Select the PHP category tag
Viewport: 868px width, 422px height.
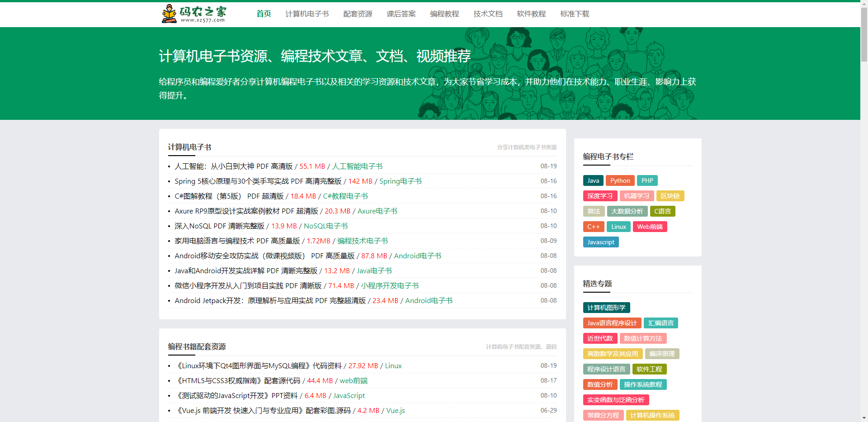pos(647,180)
